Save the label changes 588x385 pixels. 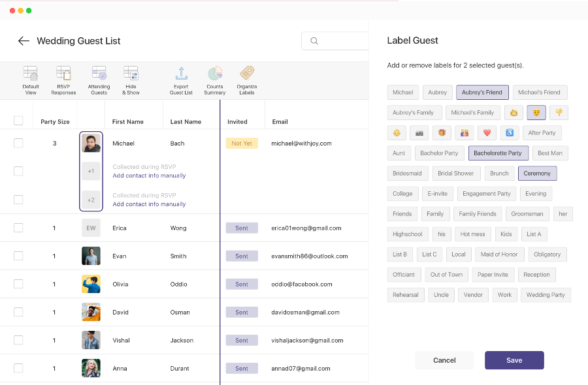pos(514,360)
